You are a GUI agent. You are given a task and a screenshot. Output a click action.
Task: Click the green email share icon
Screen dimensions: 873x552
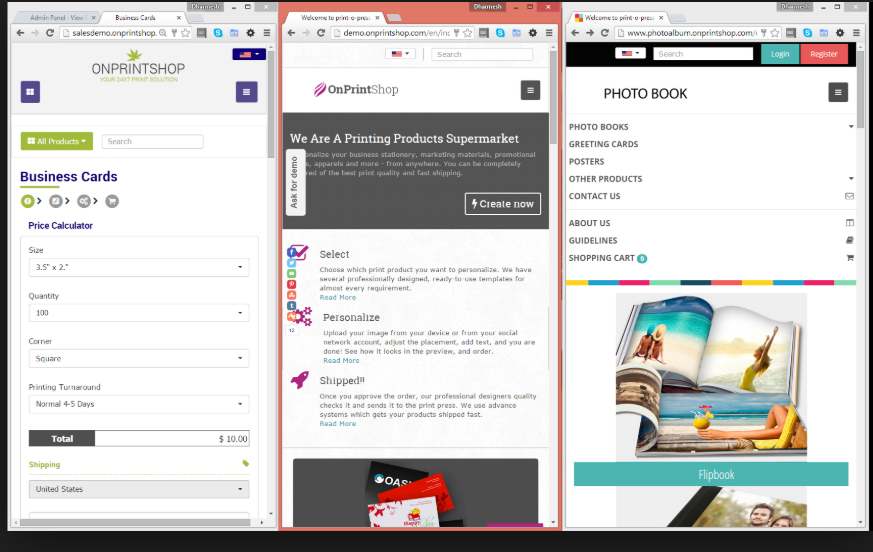291,273
